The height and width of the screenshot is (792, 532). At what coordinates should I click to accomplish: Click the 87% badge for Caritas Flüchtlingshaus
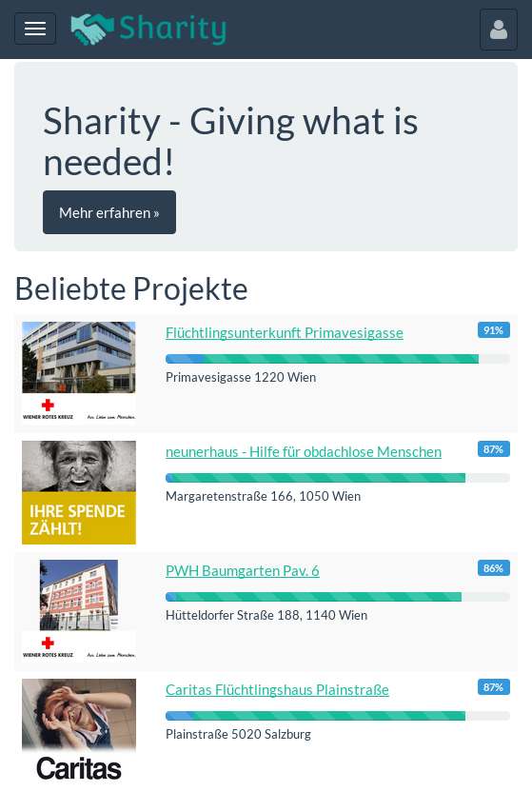(494, 687)
